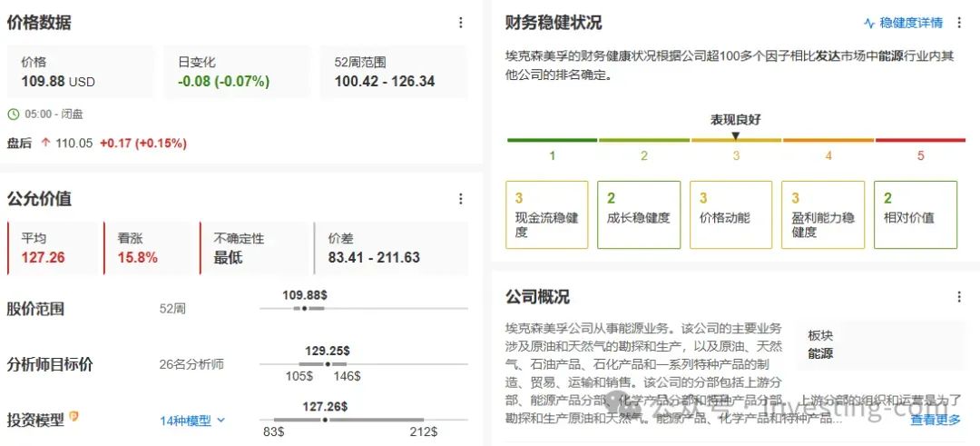Click the after-hours price 110.05
This screenshot has height=446, width=980.
pyautogui.click(x=73, y=144)
